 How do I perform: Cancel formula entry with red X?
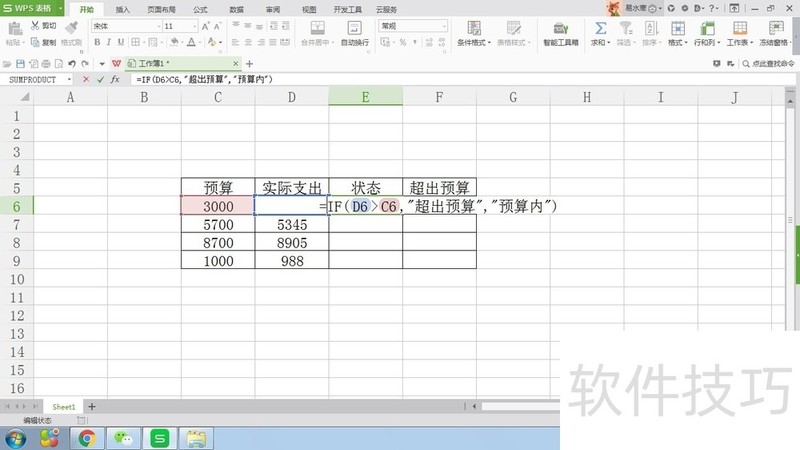click(86, 80)
